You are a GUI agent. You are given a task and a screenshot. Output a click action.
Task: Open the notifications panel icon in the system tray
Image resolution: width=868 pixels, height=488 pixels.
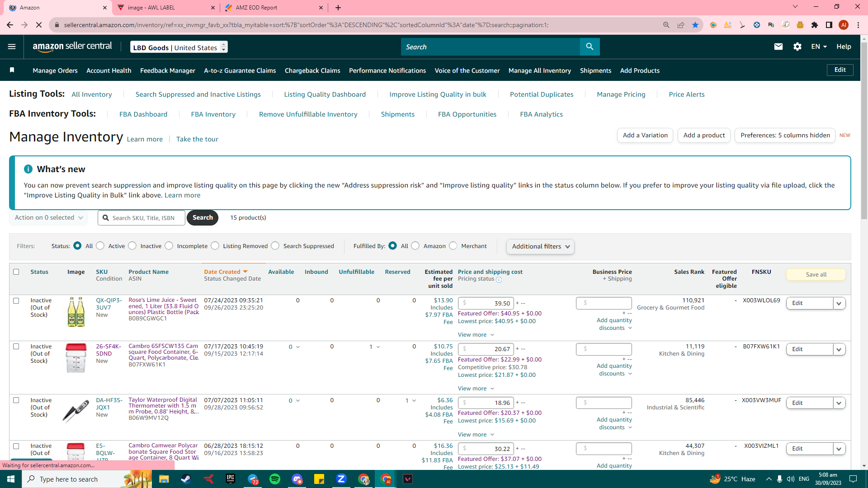pos(853,479)
